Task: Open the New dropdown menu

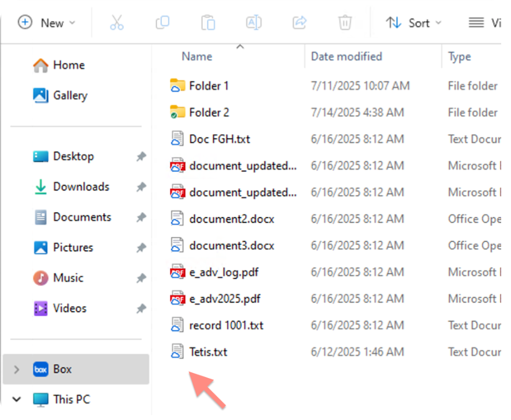Action: click(46, 23)
